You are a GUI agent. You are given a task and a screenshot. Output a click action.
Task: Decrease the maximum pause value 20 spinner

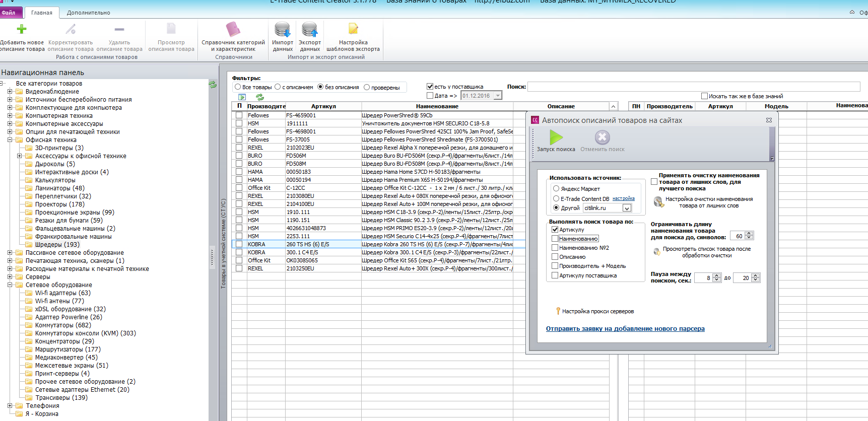[755, 280]
